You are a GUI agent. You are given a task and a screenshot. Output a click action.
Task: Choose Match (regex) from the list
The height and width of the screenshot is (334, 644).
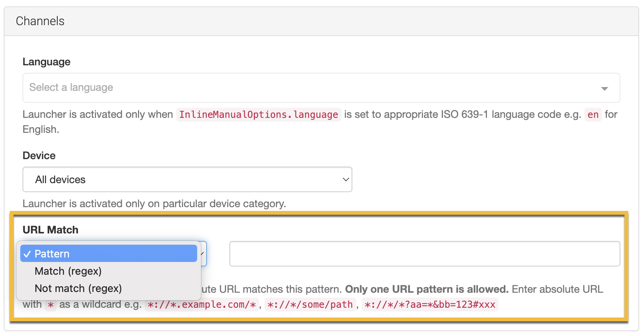tap(68, 271)
